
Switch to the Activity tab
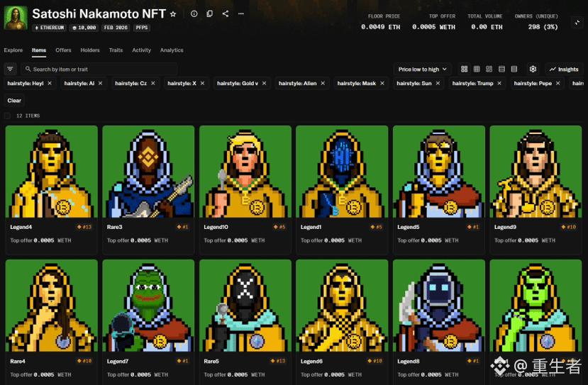tap(141, 50)
